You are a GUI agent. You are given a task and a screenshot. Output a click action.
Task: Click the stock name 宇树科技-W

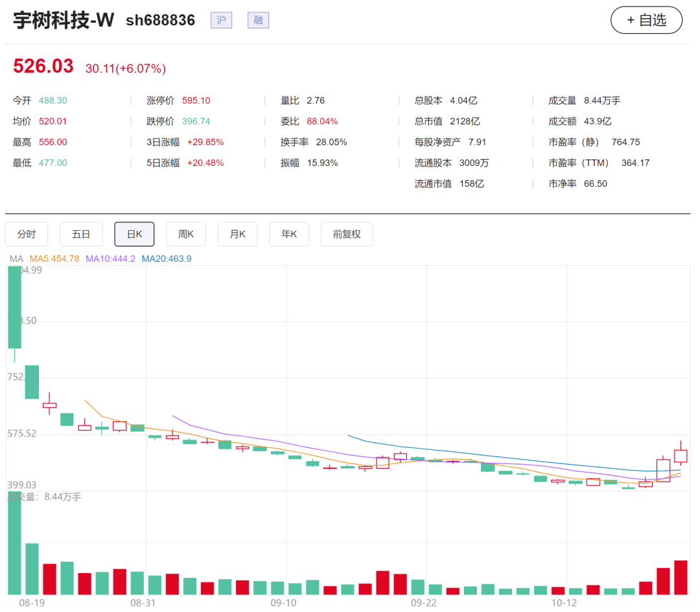(x=64, y=20)
